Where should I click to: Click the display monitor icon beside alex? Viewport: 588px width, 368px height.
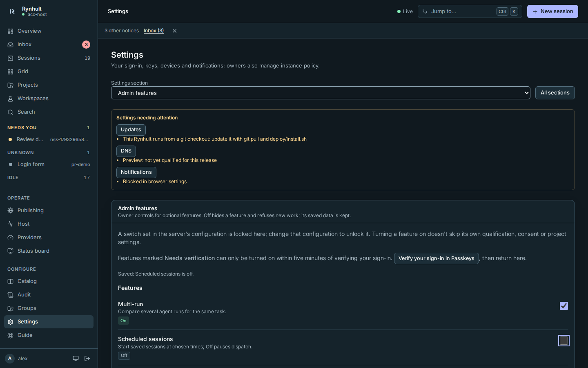76,359
